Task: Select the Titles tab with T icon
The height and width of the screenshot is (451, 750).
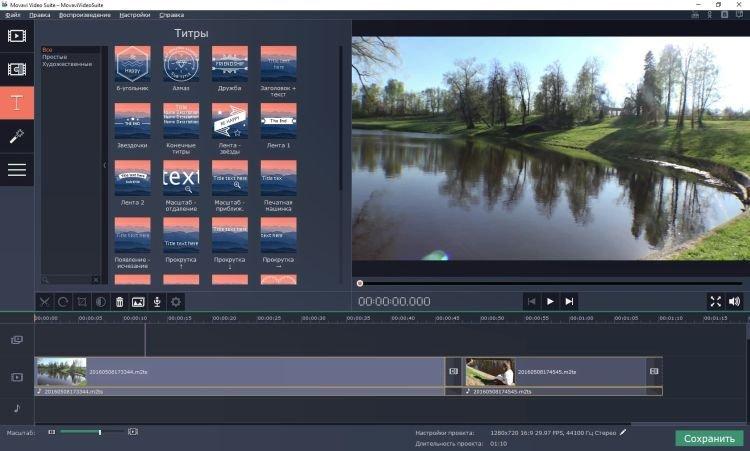Action: (x=17, y=103)
